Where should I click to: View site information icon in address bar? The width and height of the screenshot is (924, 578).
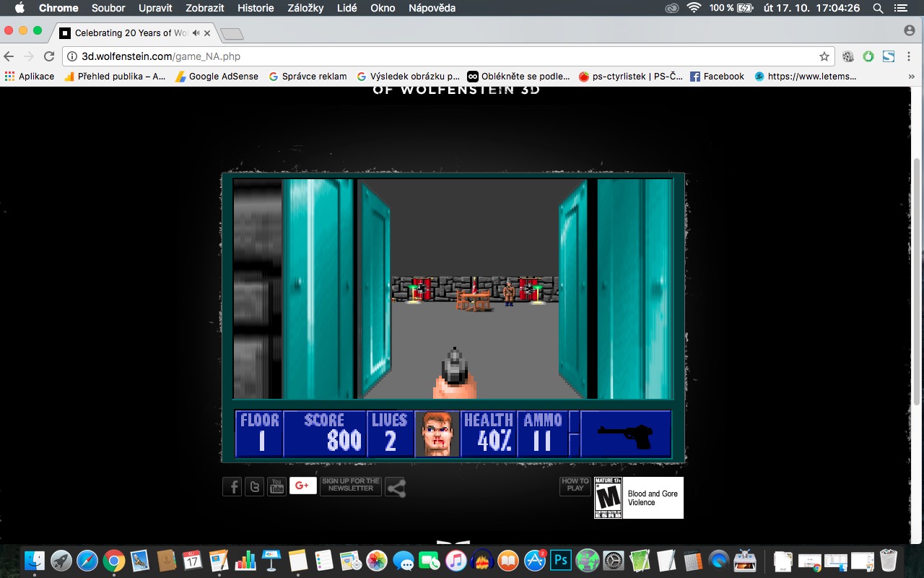click(73, 56)
